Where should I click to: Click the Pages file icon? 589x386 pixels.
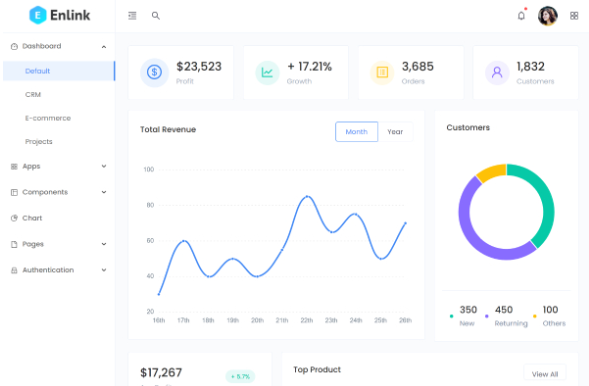pos(14,244)
